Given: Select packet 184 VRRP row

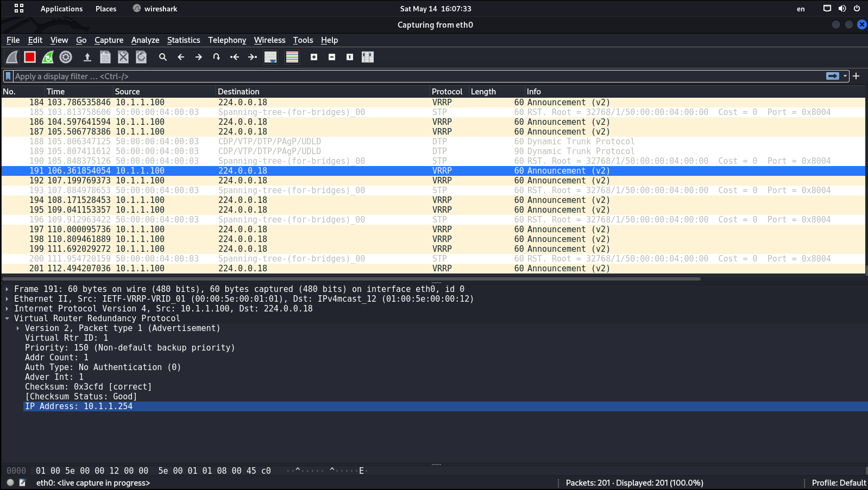Looking at the screenshot, I should pos(433,103).
